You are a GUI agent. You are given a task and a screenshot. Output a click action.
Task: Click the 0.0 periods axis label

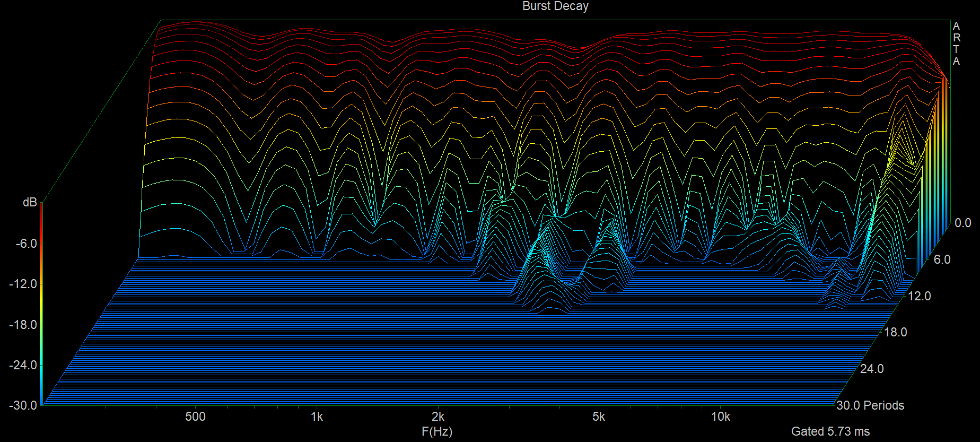tap(962, 223)
